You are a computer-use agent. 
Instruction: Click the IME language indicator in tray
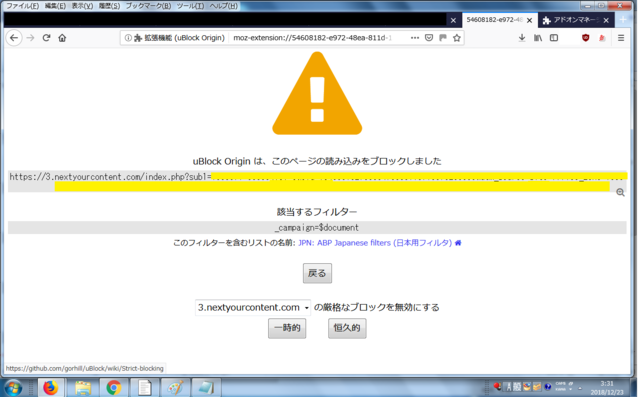[x=517, y=386]
